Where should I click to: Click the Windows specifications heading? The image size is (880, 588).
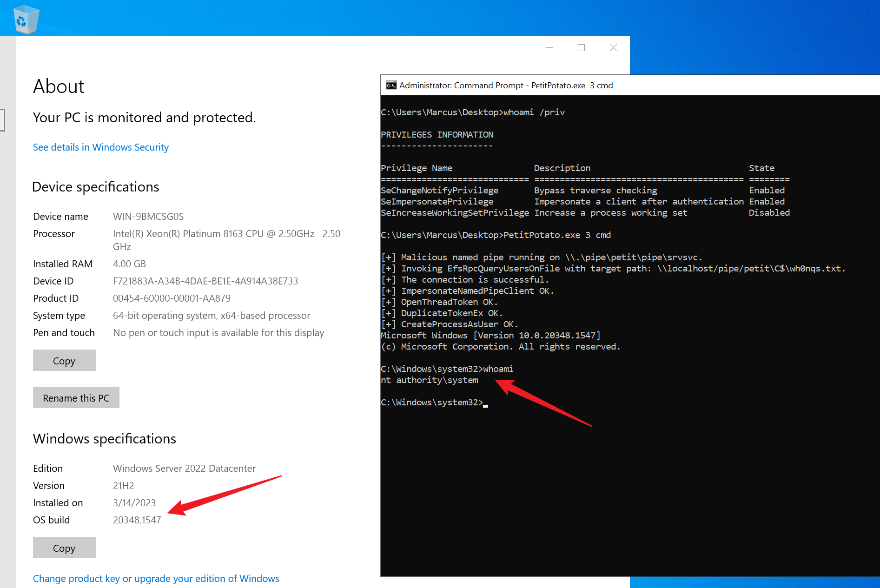coord(105,439)
